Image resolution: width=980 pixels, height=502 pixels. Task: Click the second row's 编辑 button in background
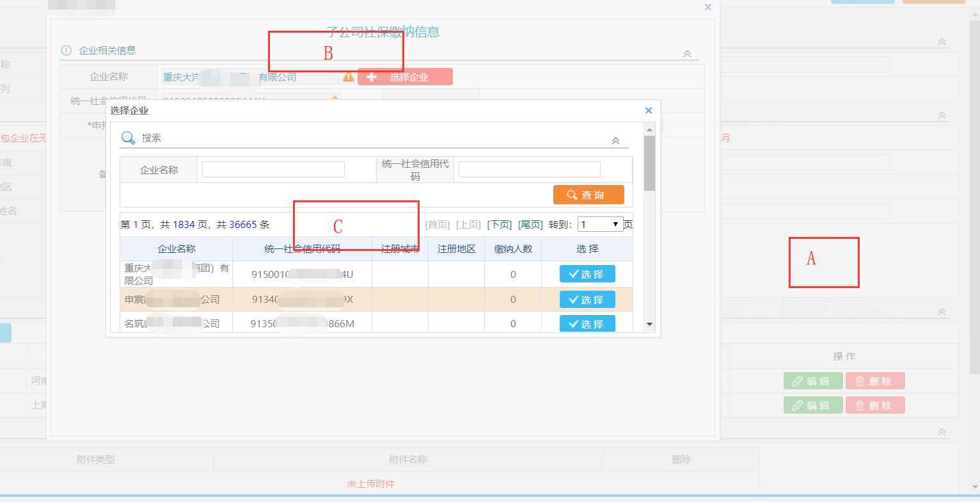[813, 405]
